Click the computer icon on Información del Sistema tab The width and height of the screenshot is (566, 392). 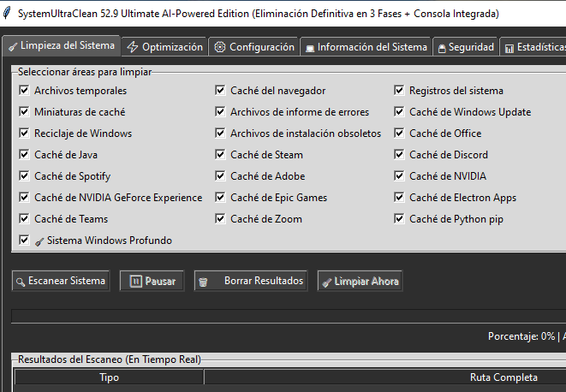(309, 48)
